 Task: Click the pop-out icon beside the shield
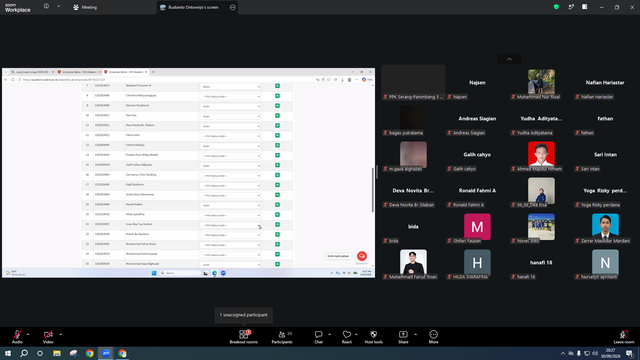tap(571, 7)
